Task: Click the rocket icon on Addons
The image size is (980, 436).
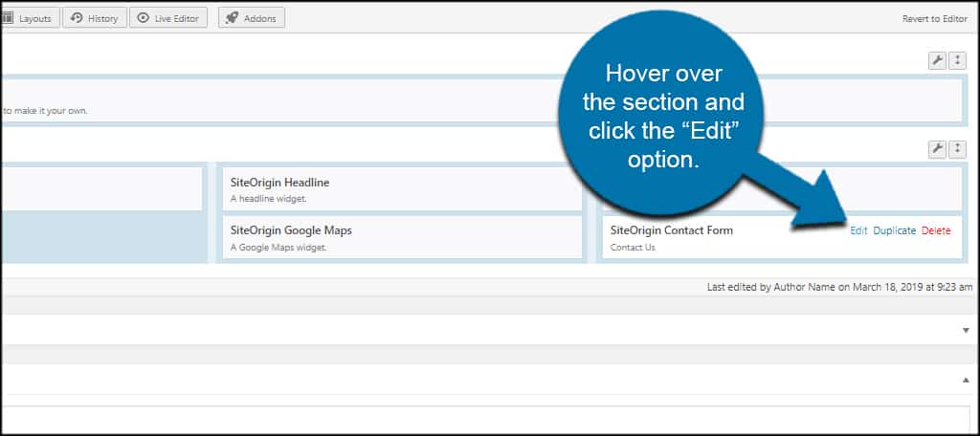Action: click(x=232, y=18)
